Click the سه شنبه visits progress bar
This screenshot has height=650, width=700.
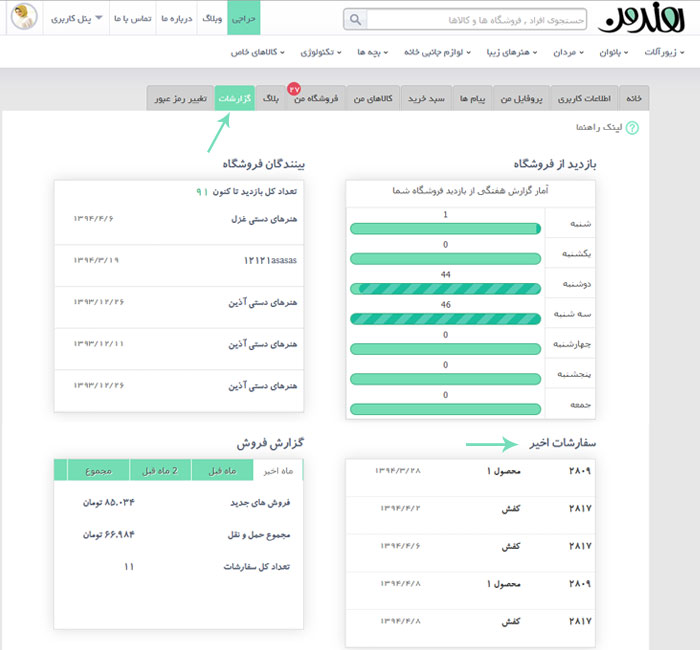point(445,320)
